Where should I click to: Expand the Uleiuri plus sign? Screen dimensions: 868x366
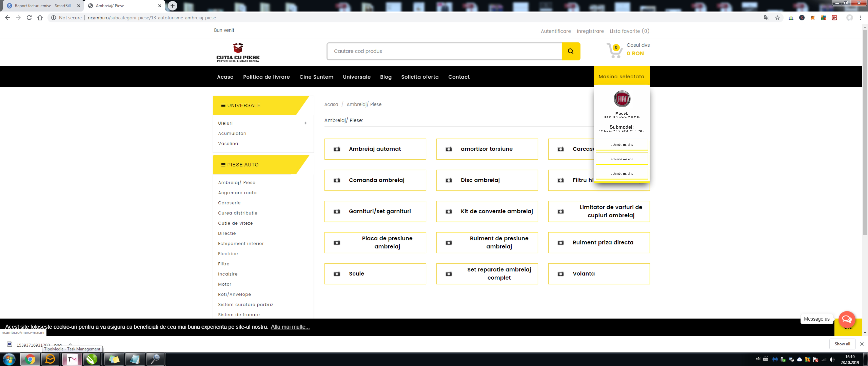tap(306, 123)
